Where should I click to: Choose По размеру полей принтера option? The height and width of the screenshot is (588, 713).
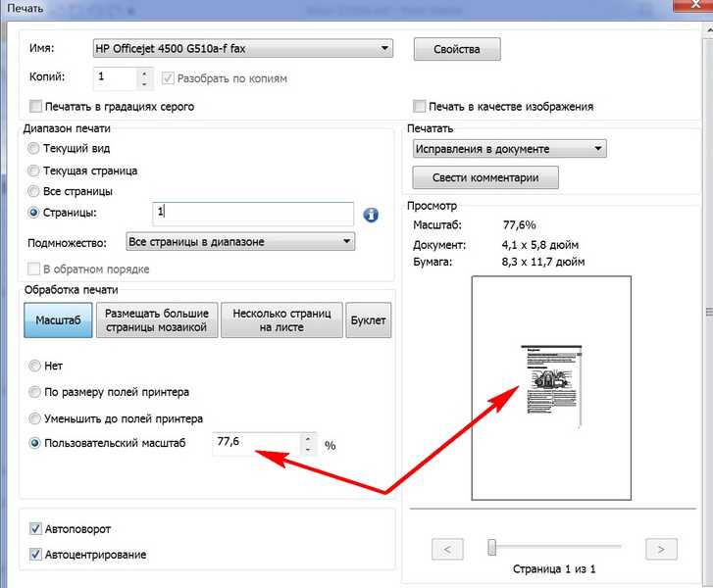[34, 392]
